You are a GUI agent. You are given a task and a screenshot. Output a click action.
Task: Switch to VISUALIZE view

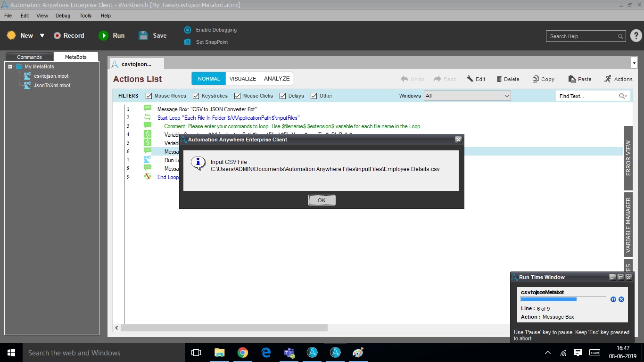click(x=243, y=79)
